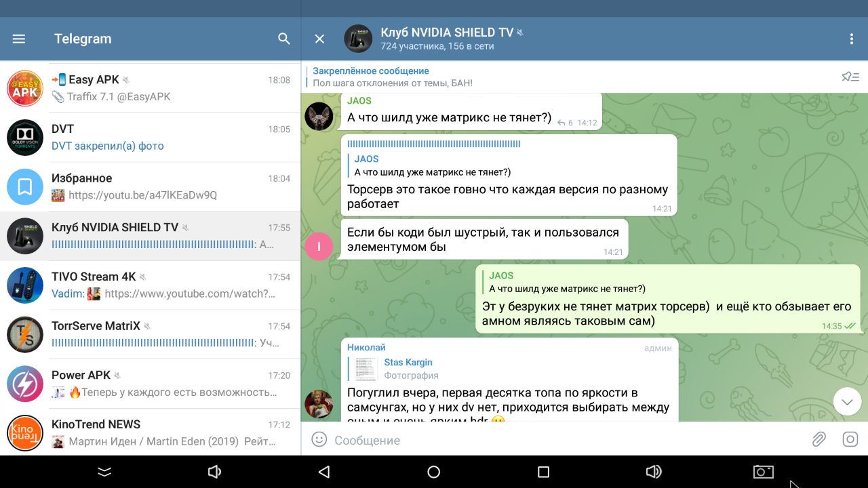The width and height of the screenshot is (868, 488).
Task: Select the Power APK chat row
Action: coord(150,384)
